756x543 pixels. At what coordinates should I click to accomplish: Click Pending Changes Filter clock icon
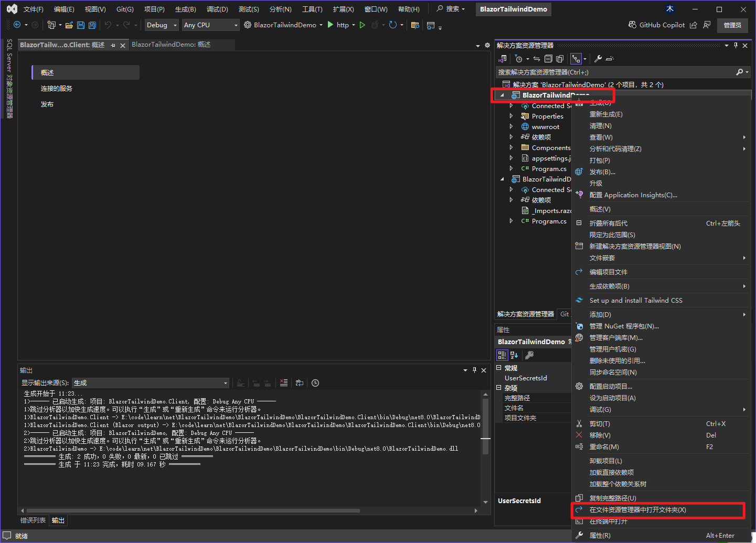coord(518,59)
